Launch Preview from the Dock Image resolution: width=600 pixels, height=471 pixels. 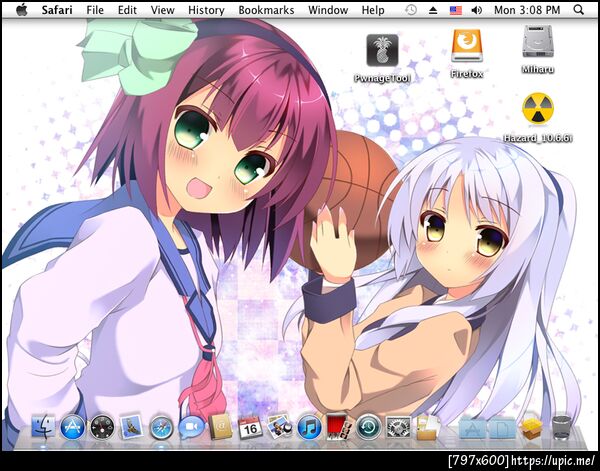tap(280, 426)
